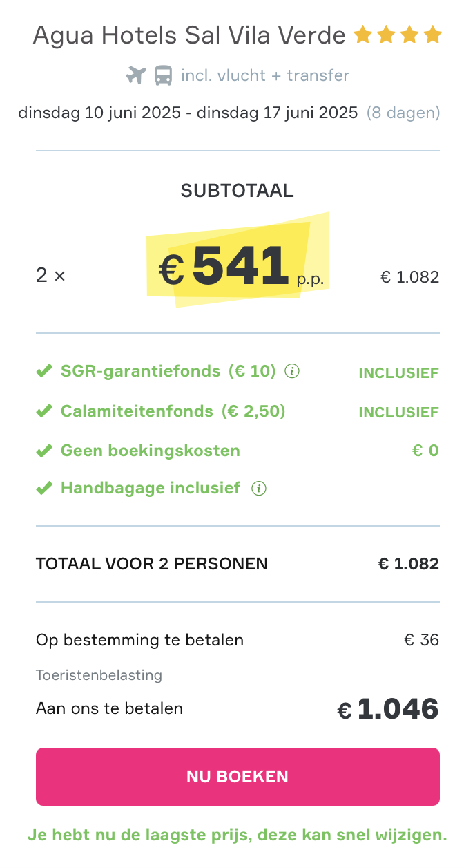Click the SGR-garantiefonds (€ 10) label
464x868 pixels.
click(168, 372)
